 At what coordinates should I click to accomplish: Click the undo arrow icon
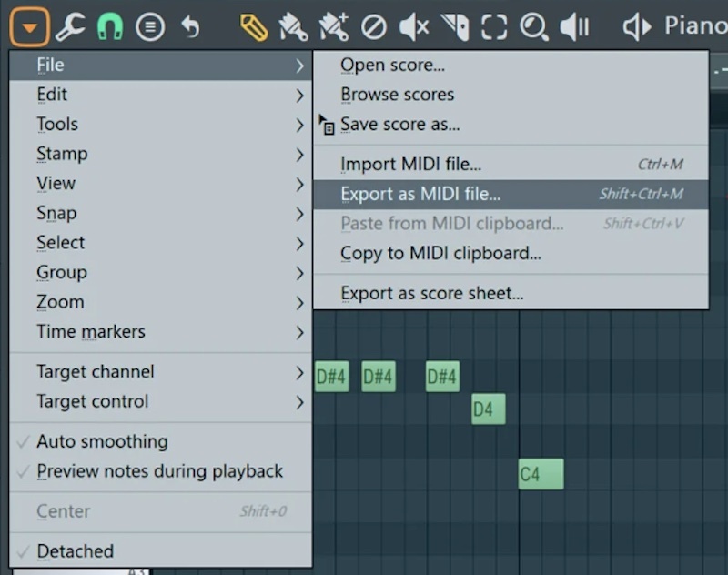[x=190, y=27]
